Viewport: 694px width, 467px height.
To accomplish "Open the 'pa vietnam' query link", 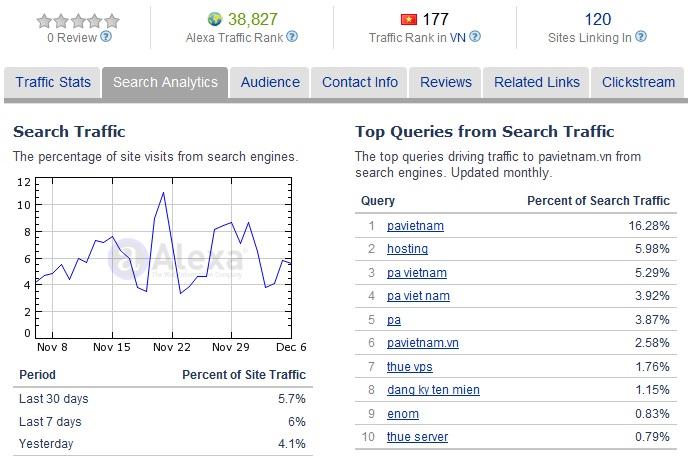I will (416, 273).
